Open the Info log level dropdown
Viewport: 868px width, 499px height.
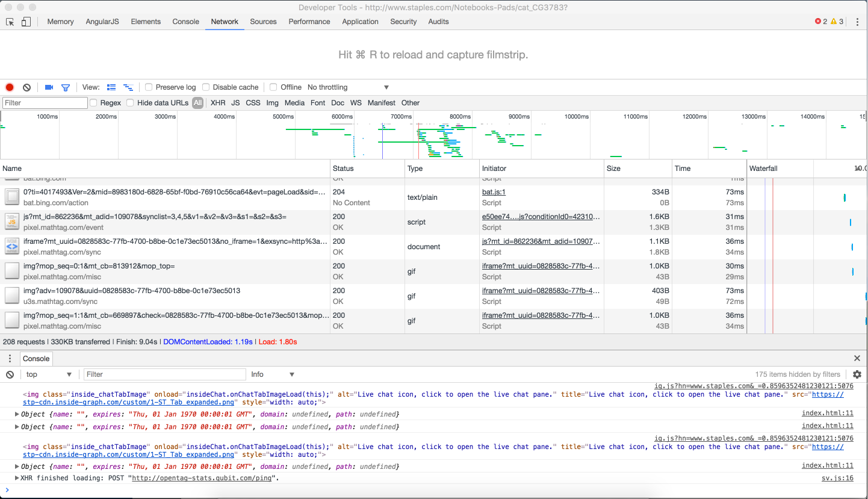[273, 374]
